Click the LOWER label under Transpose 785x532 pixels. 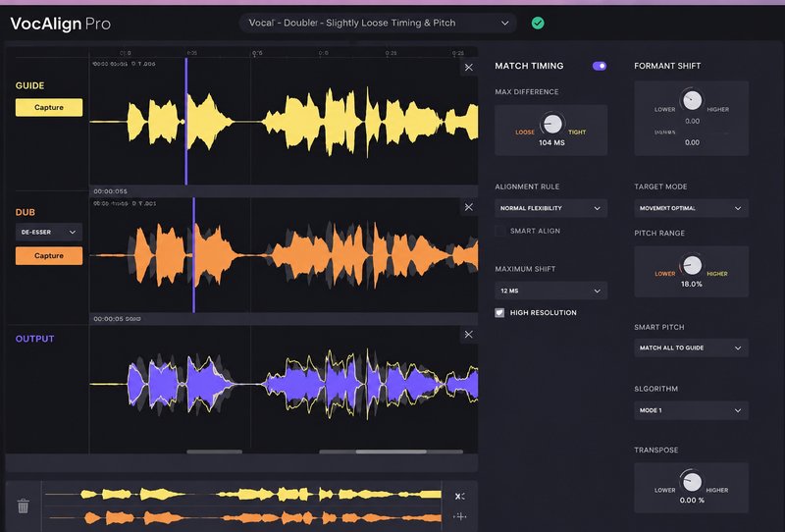pos(665,491)
